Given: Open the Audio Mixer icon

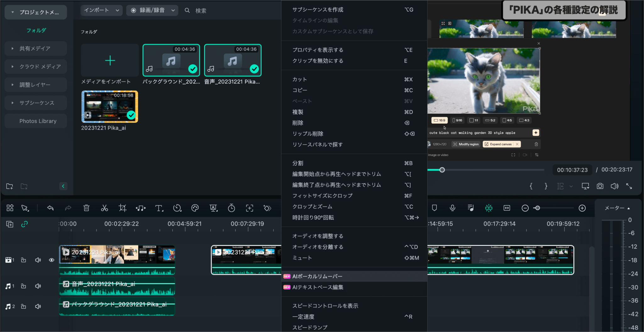Looking at the screenshot, I should point(471,208).
